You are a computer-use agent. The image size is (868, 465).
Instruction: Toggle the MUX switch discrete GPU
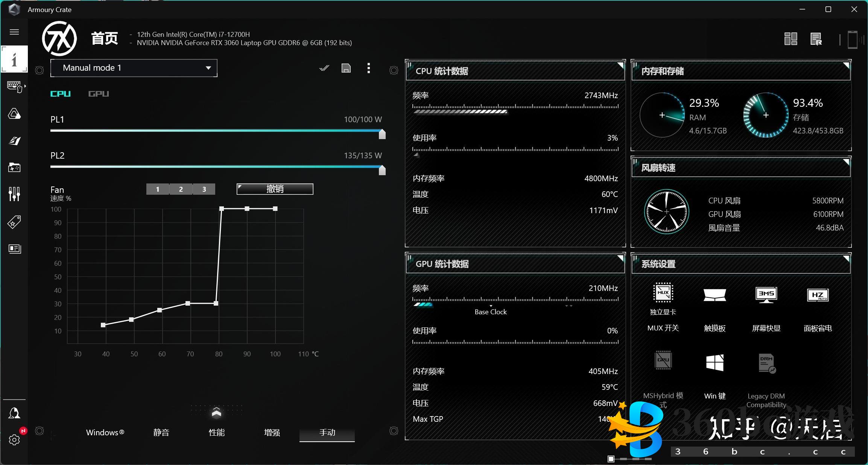[x=663, y=293]
